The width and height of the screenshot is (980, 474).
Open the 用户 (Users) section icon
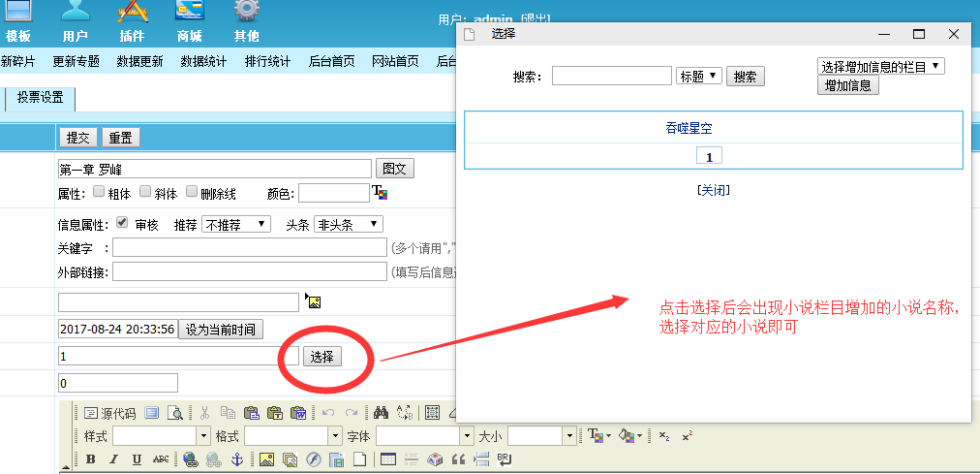pyautogui.click(x=75, y=14)
